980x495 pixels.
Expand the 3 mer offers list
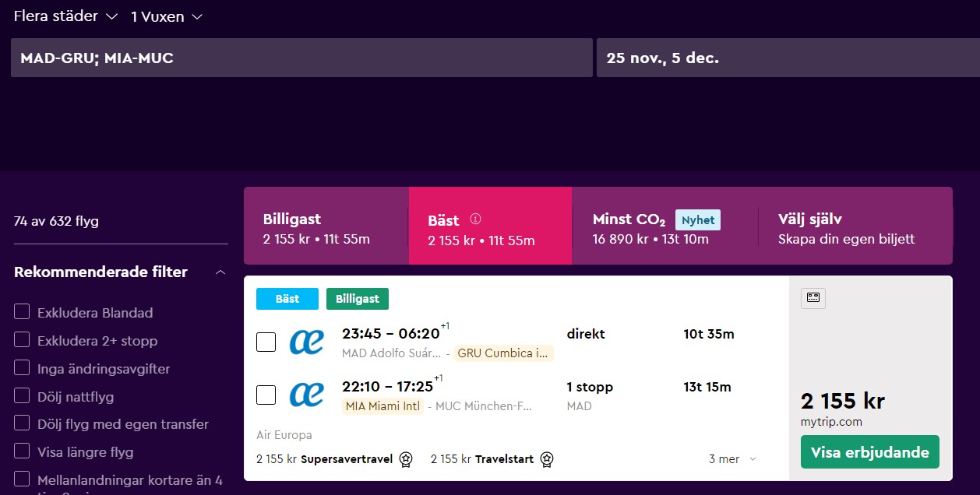tap(732, 459)
